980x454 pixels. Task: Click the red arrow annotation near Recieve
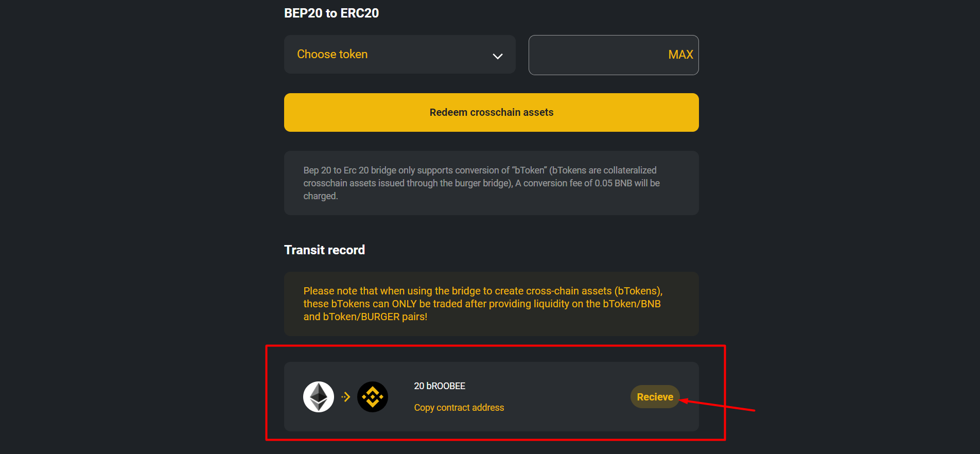point(717,405)
